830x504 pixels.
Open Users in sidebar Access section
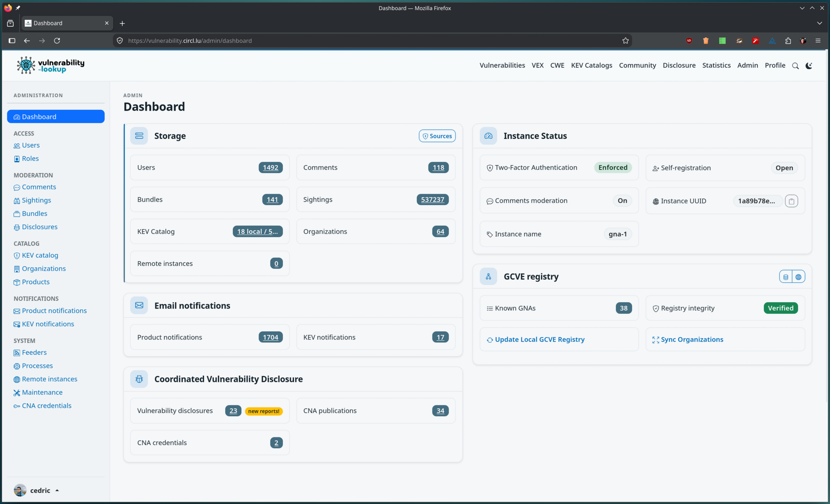point(27,145)
